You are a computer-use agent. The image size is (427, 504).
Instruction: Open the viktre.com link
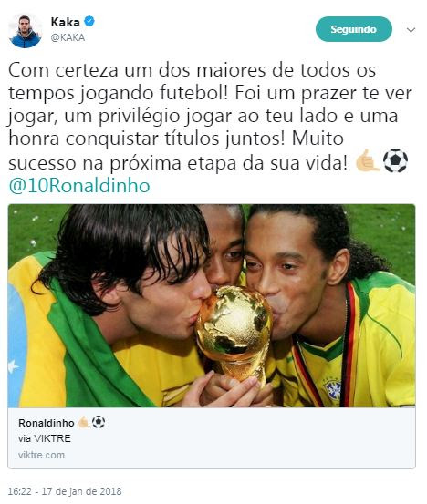(41, 455)
